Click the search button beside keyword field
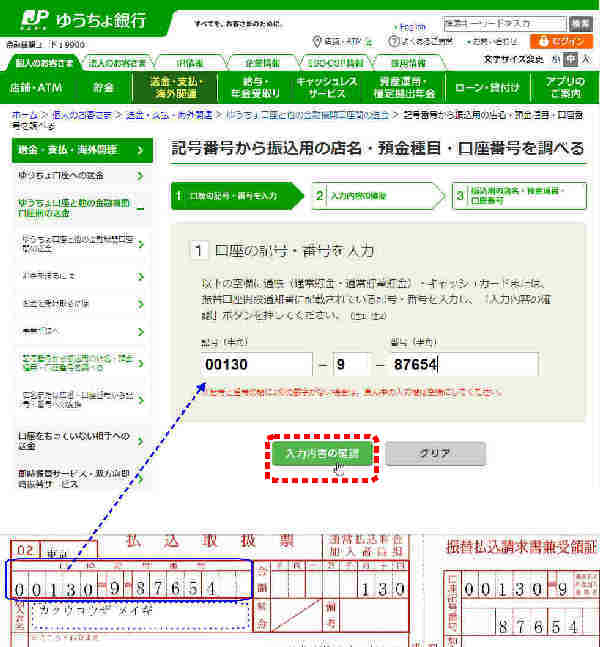600x647 pixels. (581, 23)
